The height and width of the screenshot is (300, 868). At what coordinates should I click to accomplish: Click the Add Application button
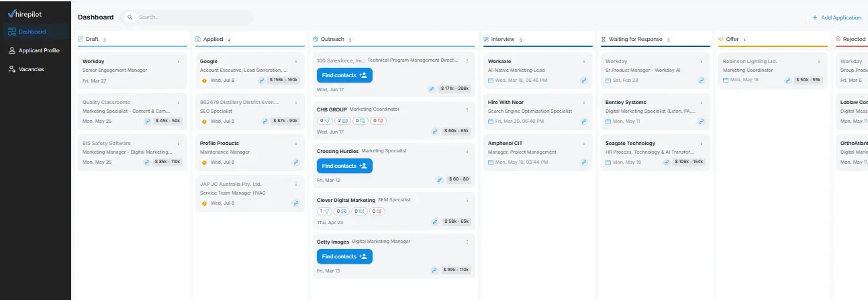836,17
